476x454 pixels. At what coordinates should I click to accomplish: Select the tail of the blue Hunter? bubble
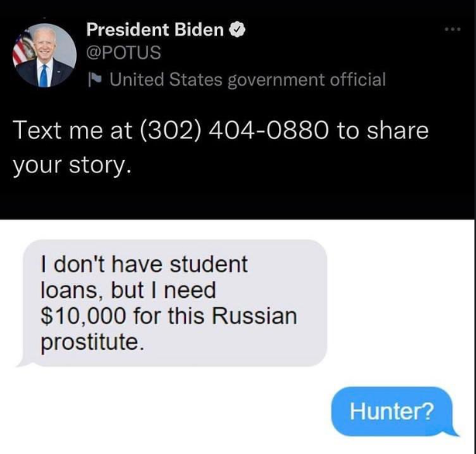point(452,431)
